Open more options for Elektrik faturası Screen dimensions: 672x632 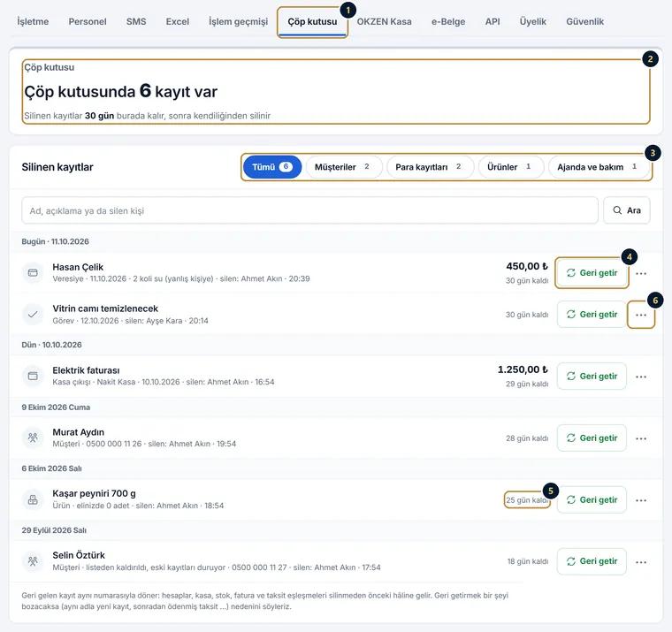[x=641, y=377]
